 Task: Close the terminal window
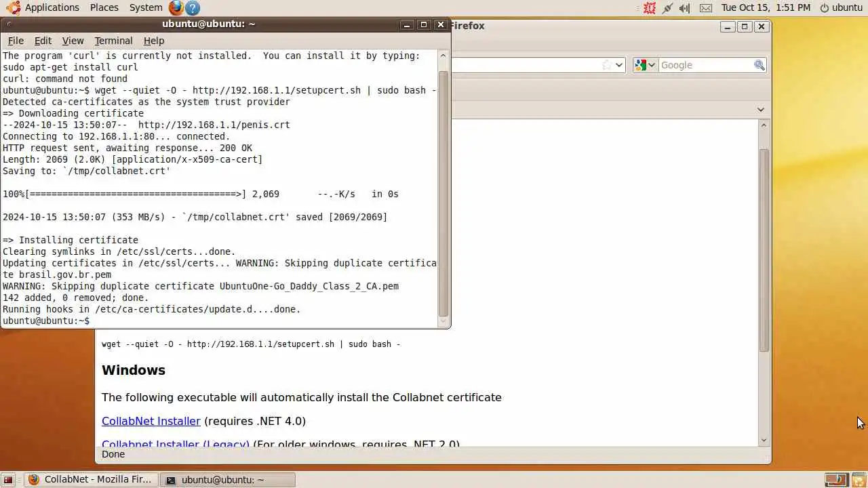click(x=441, y=24)
